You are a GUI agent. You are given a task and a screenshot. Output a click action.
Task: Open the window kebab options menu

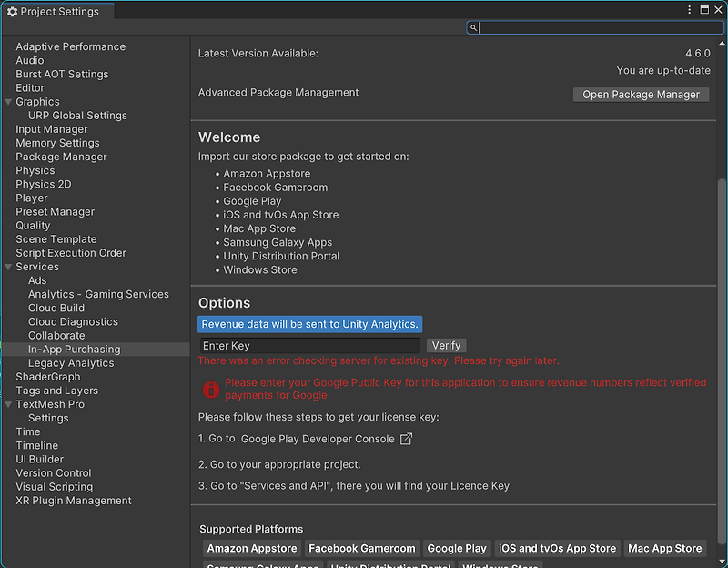click(x=690, y=10)
